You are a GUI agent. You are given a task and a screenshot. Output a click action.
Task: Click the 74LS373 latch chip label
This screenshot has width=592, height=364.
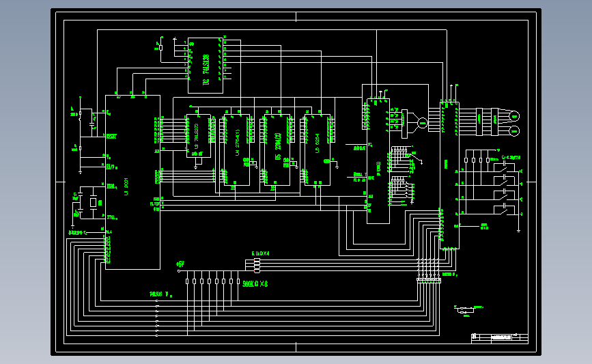pyautogui.click(x=197, y=136)
